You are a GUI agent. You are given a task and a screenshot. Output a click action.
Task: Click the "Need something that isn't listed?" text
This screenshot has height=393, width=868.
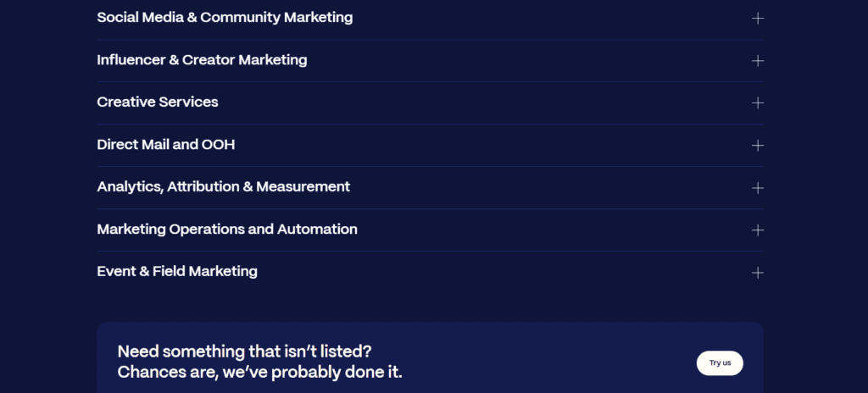tap(244, 351)
